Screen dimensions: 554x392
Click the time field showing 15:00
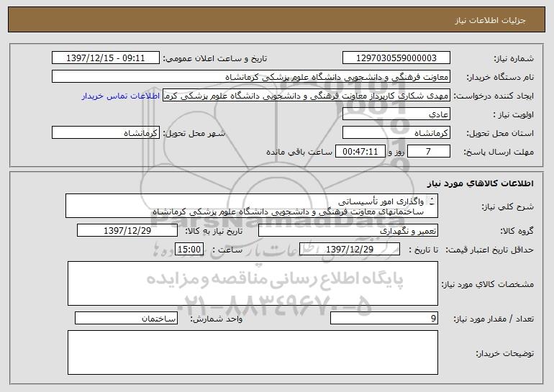coord(189,250)
